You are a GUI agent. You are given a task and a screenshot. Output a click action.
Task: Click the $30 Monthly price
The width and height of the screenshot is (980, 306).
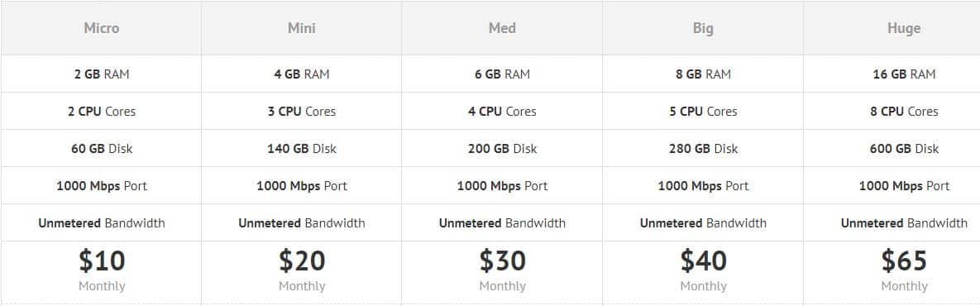[503, 270]
